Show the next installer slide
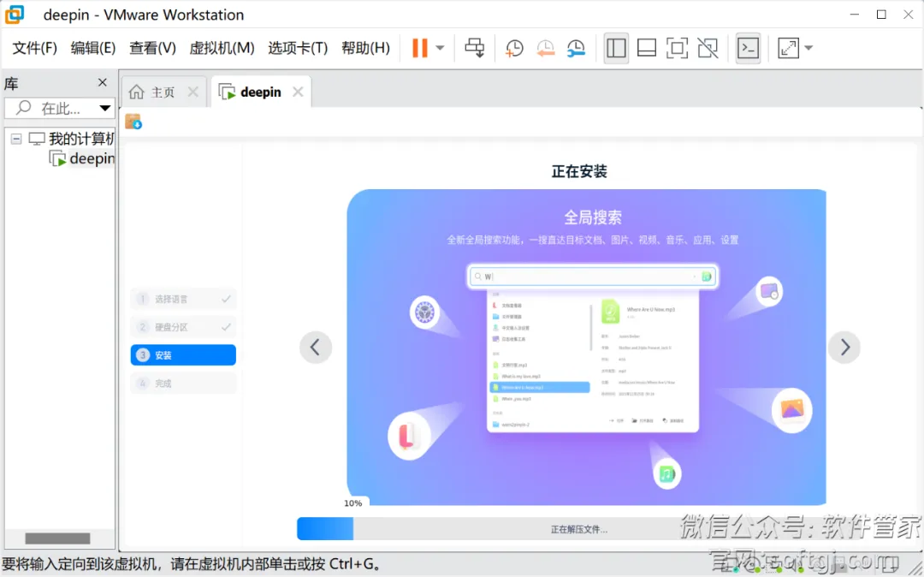This screenshot has width=924, height=577. [844, 348]
